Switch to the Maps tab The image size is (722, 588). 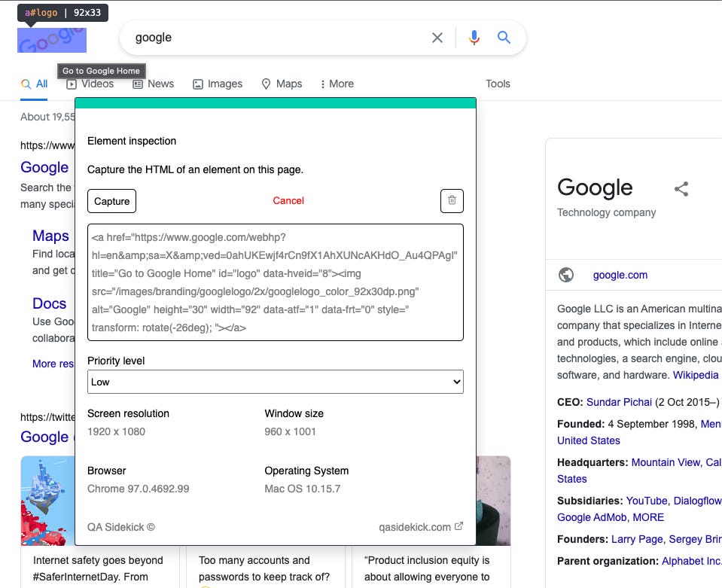click(x=282, y=84)
